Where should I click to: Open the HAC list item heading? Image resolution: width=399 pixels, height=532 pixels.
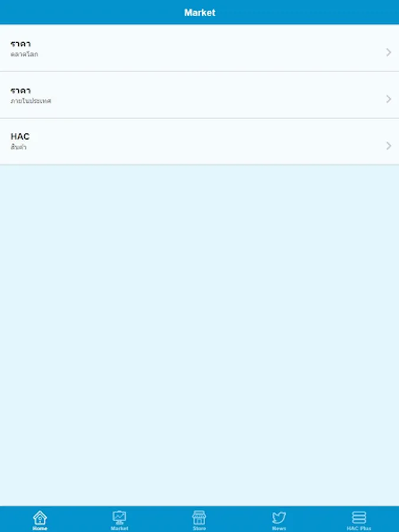[20, 137]
